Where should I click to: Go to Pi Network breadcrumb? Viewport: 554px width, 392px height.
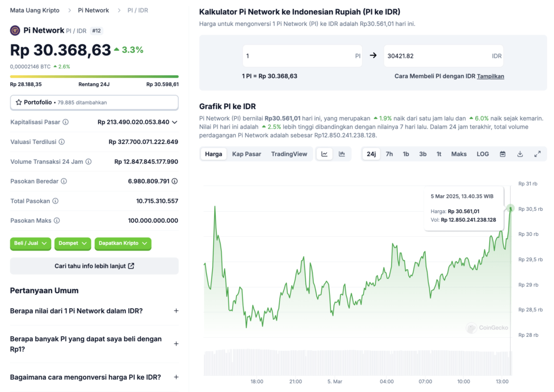click(x=93, y=10)
